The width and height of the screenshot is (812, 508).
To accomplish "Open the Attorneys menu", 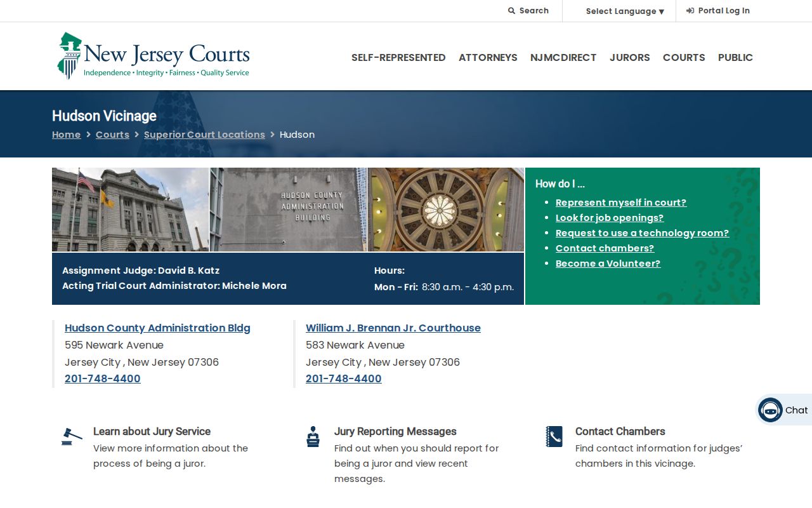I will (x=488, y=57).
